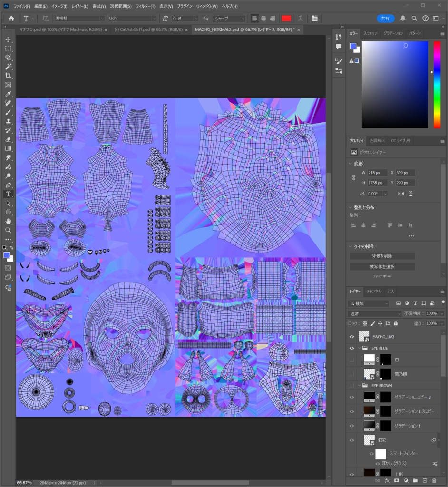Open notifications bell icon

(x=403, y=19)
